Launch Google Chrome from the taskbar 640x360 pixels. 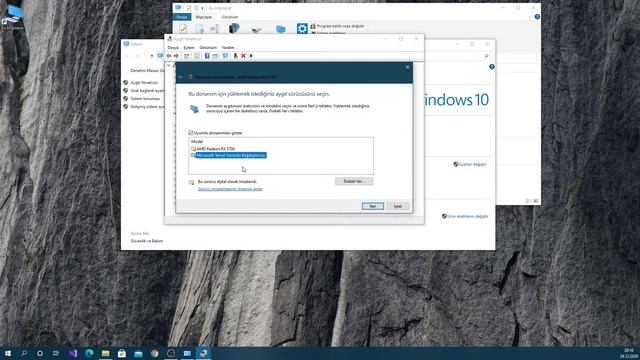click(x=154, y=353)
